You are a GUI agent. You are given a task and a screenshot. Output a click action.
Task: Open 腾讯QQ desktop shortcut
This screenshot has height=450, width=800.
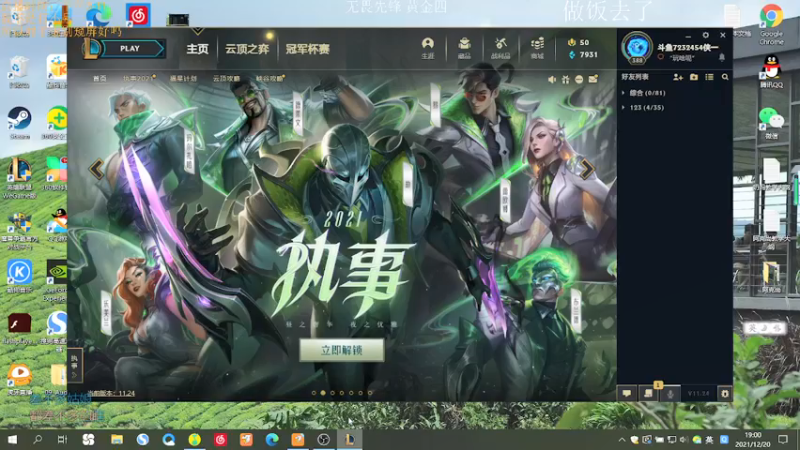click(771, 72)
